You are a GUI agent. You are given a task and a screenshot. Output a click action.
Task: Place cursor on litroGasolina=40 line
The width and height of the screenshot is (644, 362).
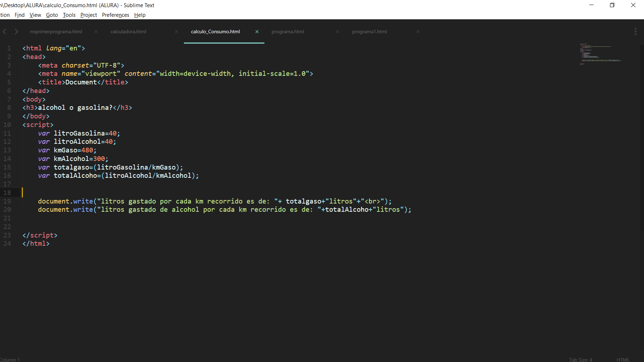pos(79,133)
